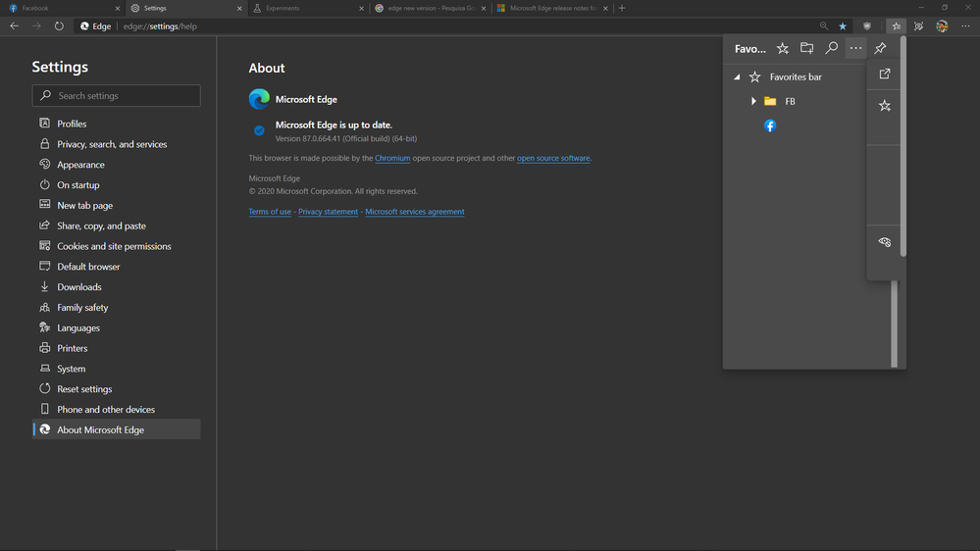Screen dimensions: 980x551
Task: Open the Facebook favorite icon
Action: pyautogui.click(x=770, y=125)
